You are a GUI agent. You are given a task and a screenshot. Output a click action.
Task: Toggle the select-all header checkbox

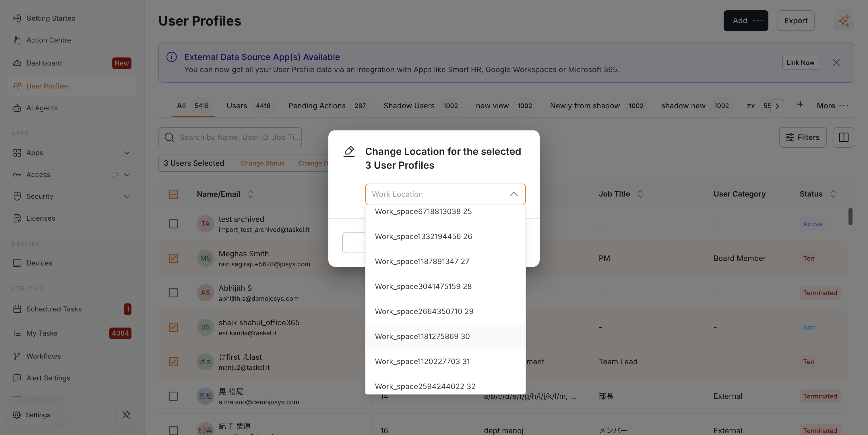coord(173,194)
